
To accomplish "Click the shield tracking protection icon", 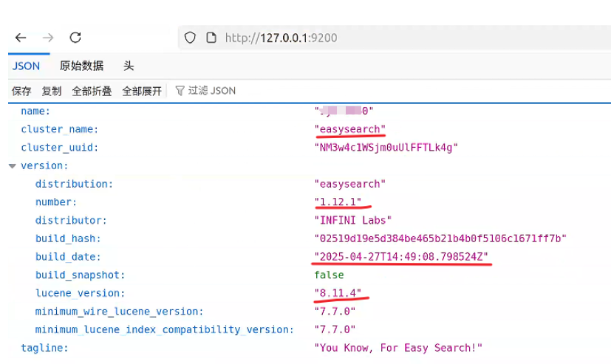I will pos(191,38).
